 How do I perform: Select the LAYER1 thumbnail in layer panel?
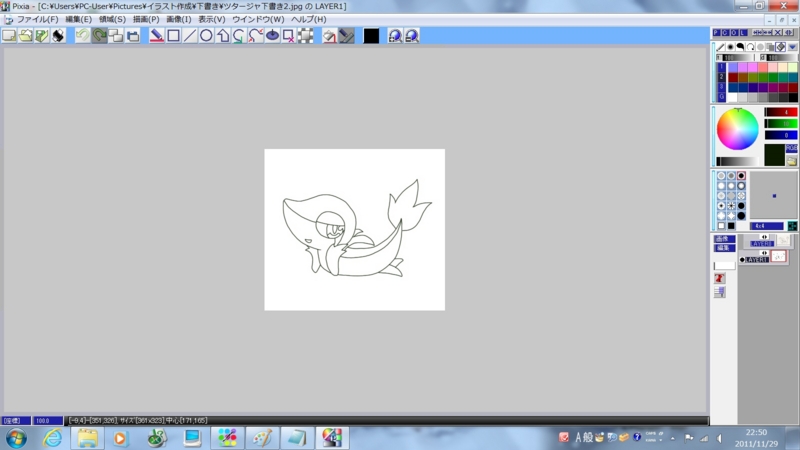click(779, 257)
